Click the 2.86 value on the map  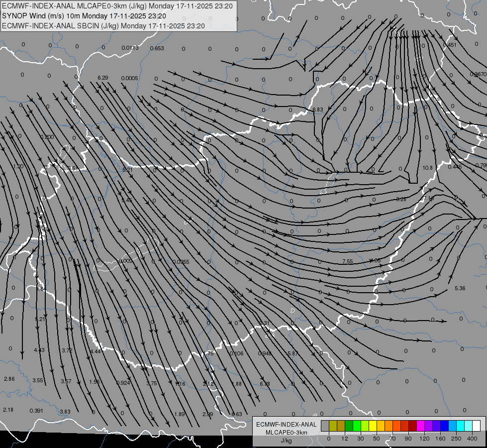point(9,379)
